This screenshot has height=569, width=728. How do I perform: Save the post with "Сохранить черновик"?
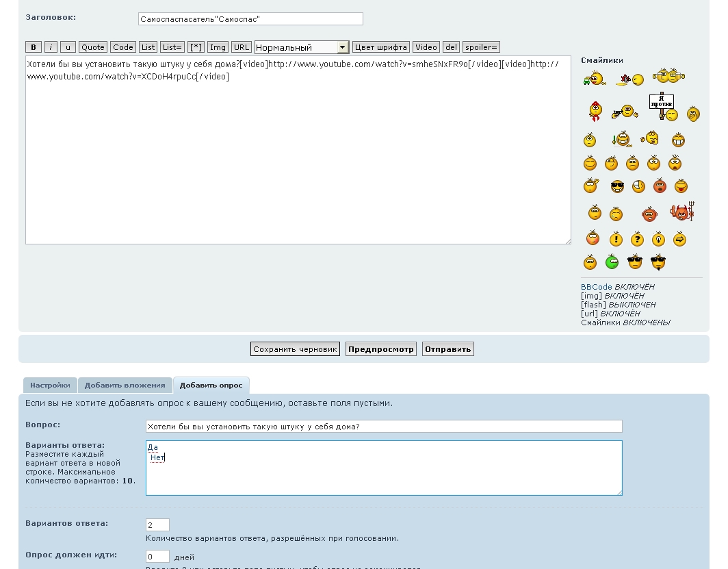[x=295, y=349]
